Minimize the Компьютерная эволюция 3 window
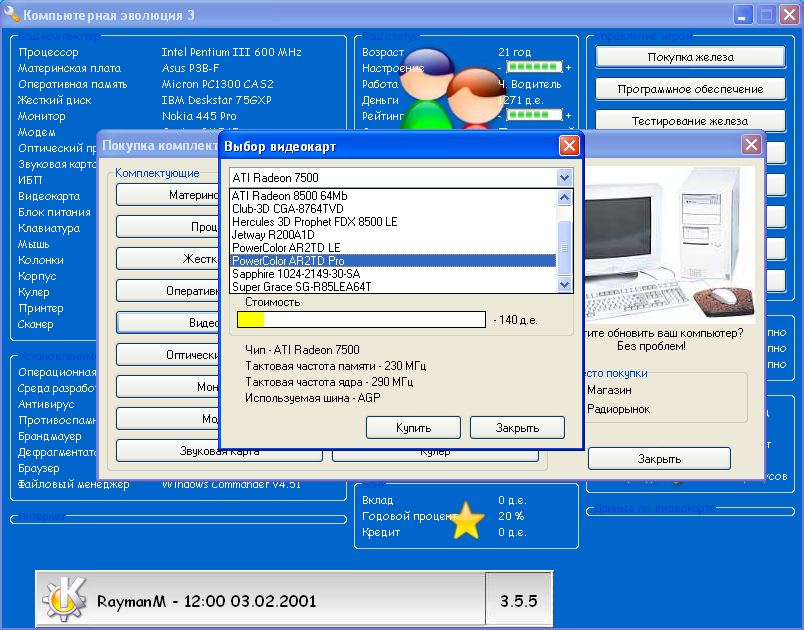Viewport: 804px width, 630px height. point(742,15)
